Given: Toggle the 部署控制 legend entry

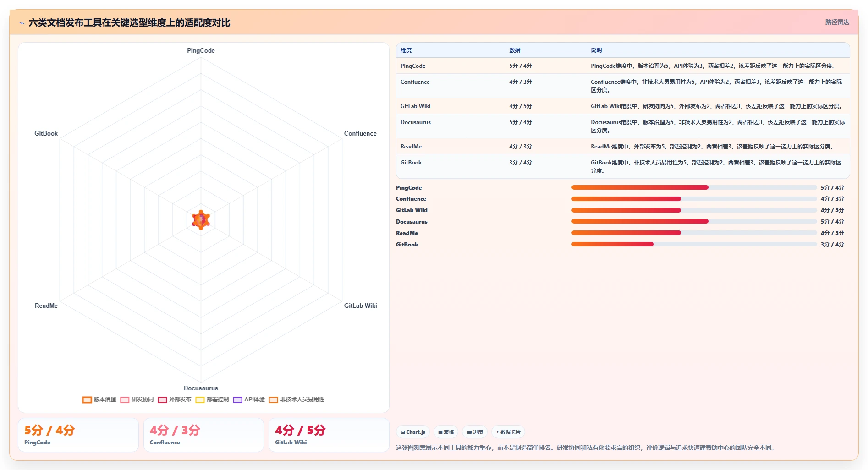Looking at the screenshot, I should [212, 399].
